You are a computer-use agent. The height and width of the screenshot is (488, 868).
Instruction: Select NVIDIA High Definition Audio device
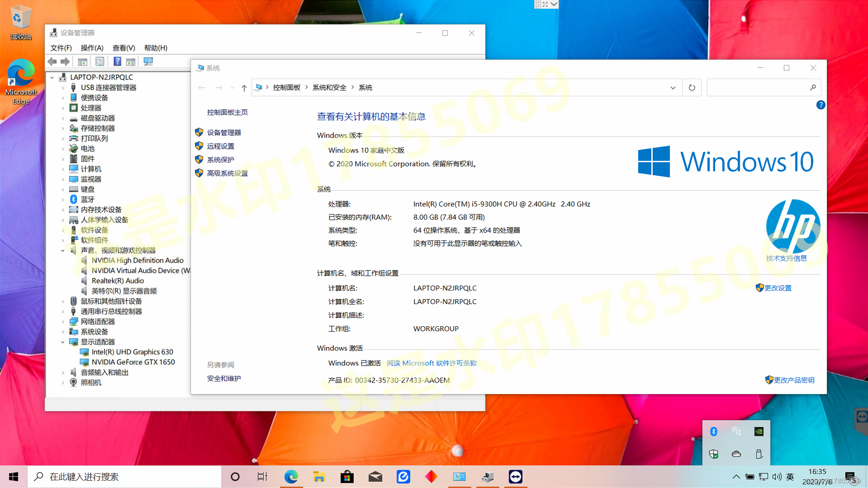coord(137,260)
